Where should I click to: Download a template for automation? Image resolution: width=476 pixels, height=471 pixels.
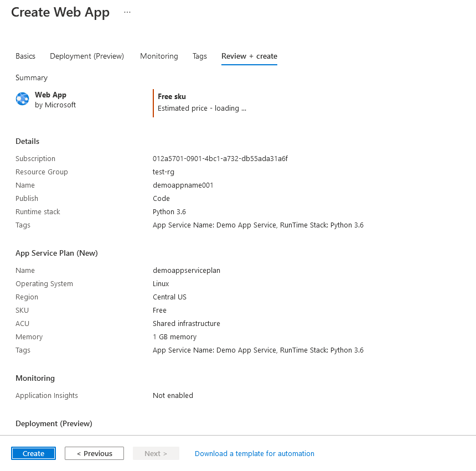coord(254,453)
